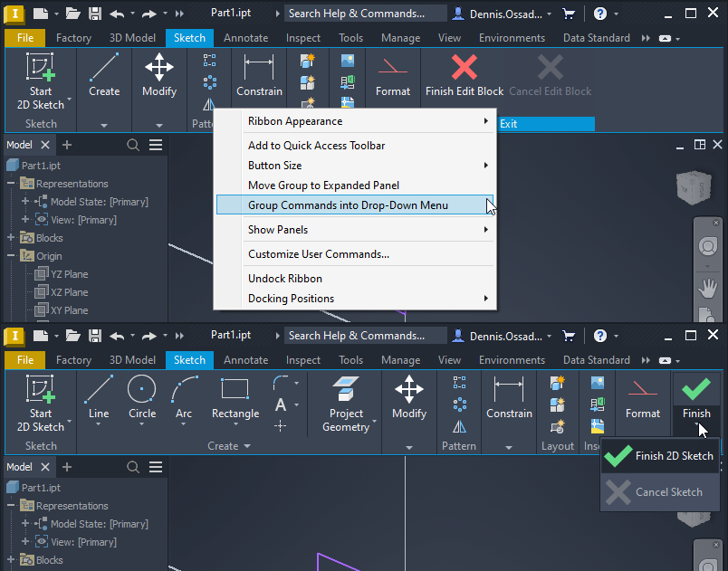Switch to 3D Model tab in upper ribbon
This screenshot has width=728, height=571.
[132, 38]
